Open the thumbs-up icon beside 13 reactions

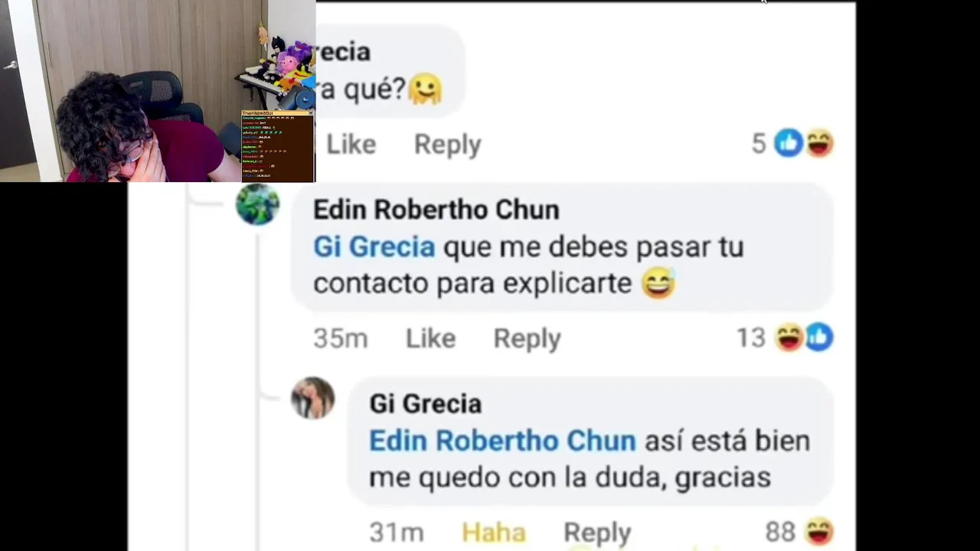819,337
